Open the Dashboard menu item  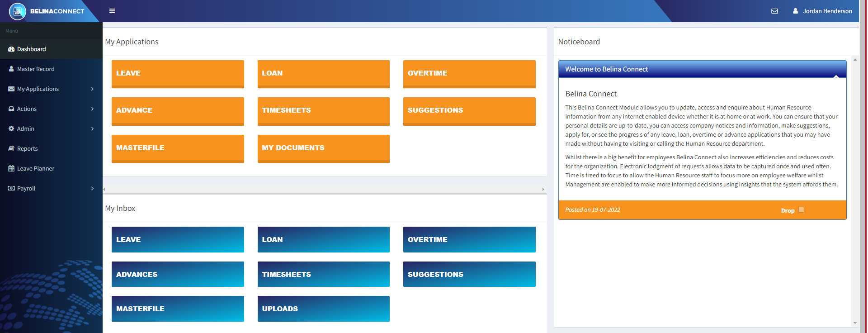[x=51, y=49]
